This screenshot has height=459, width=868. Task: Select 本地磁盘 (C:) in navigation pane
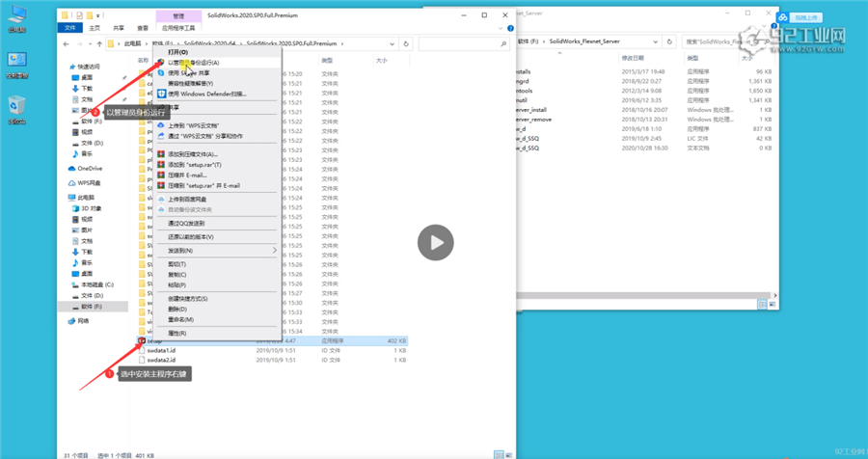93,284
